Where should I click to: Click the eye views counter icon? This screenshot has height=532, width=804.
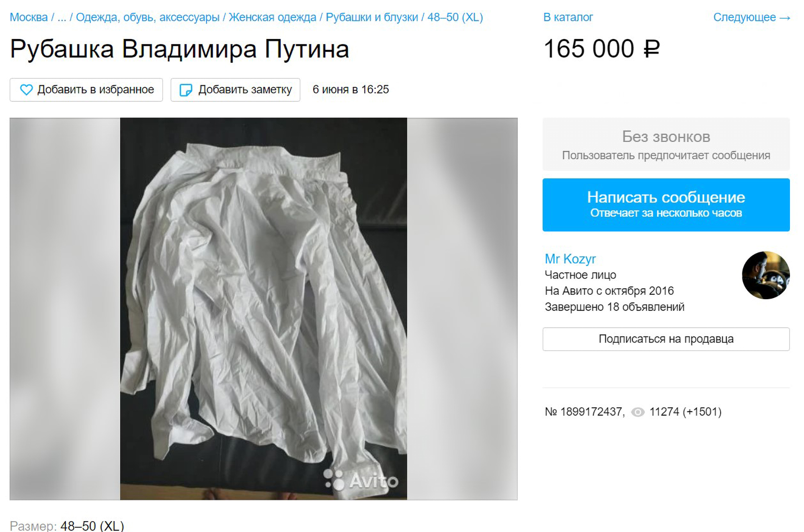[638, 412]
